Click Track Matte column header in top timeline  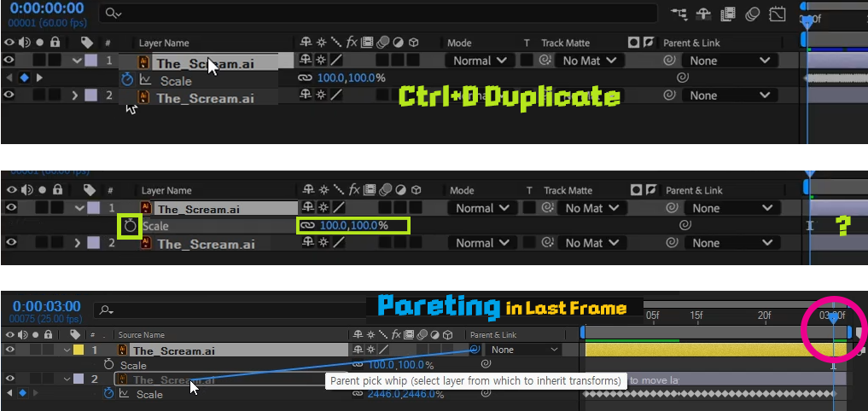coord(565,43)
